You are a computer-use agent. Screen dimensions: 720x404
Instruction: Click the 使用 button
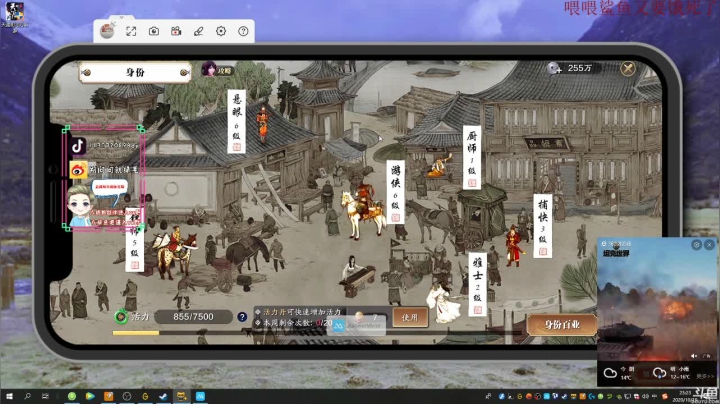point(410,317)
